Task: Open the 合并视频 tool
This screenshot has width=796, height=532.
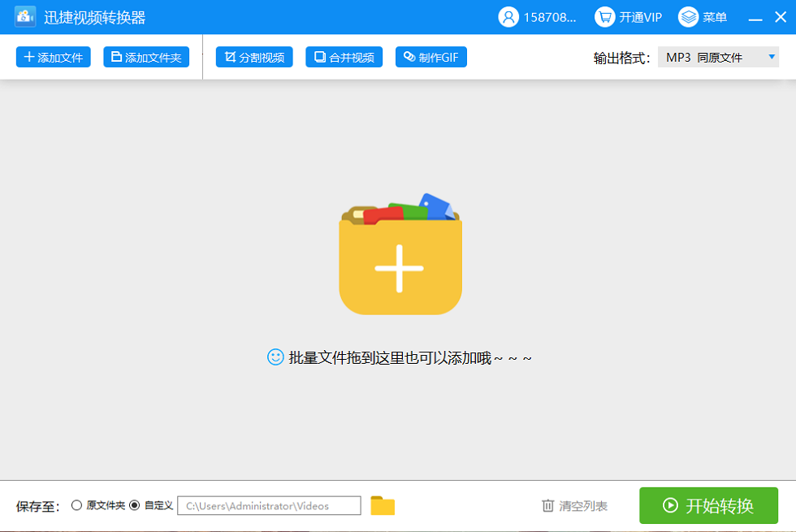Action: click(344, 57)
